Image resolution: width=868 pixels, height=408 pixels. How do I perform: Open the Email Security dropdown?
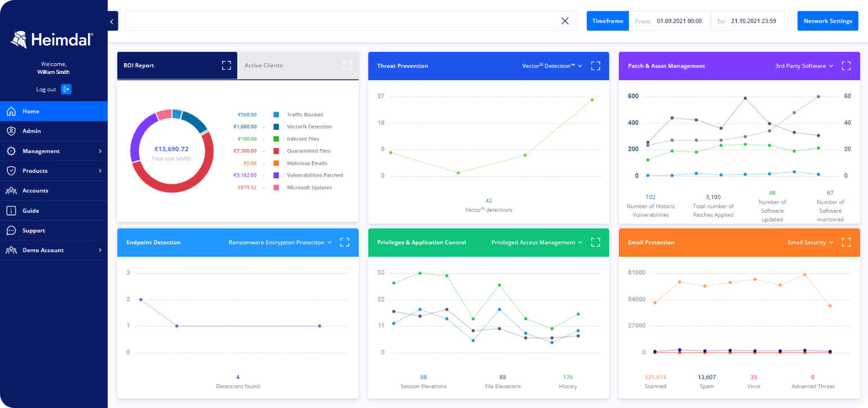click(810, 242)
